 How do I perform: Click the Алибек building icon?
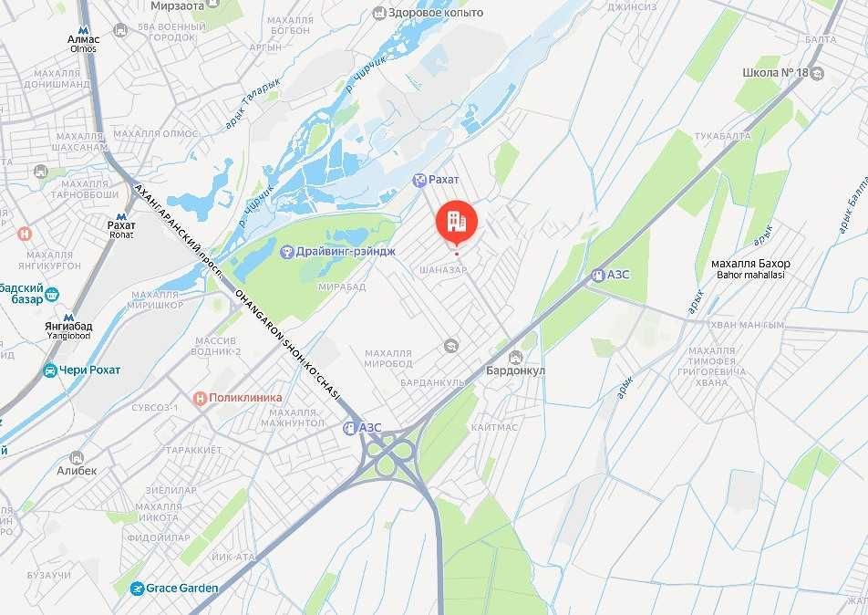[x=77, y=458]
